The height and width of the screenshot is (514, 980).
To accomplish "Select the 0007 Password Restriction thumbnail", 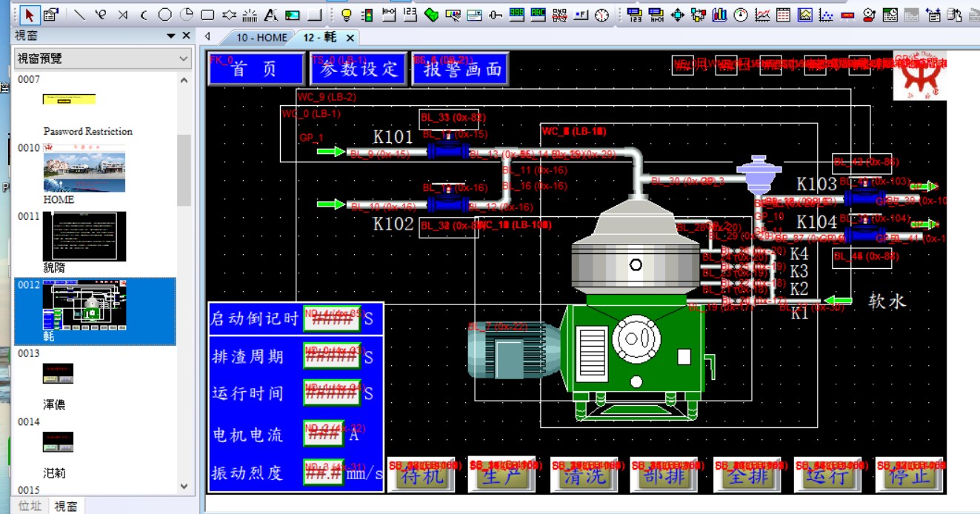I will coord(69,99).
